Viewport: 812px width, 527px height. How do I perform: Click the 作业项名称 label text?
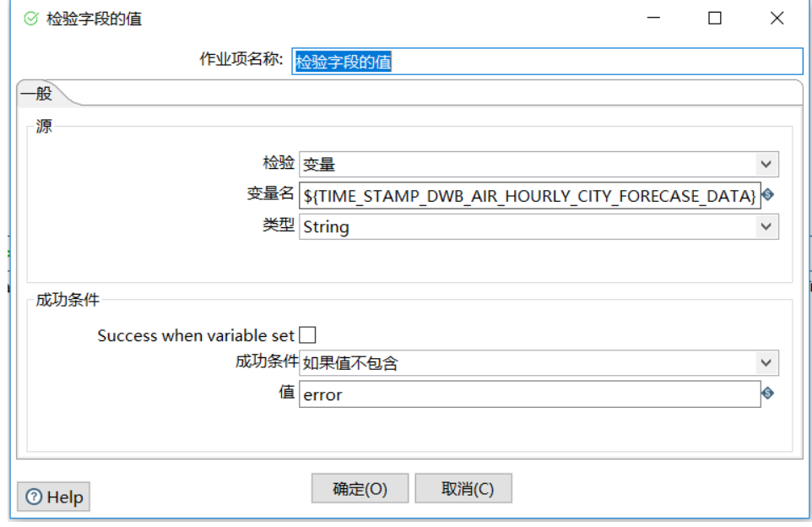click(x=241, y=59)
